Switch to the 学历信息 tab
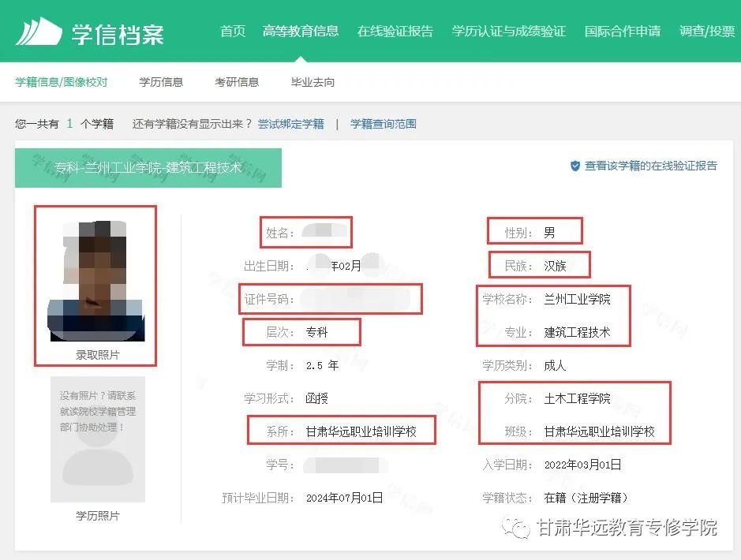741x560 pixels. [161, 82]
